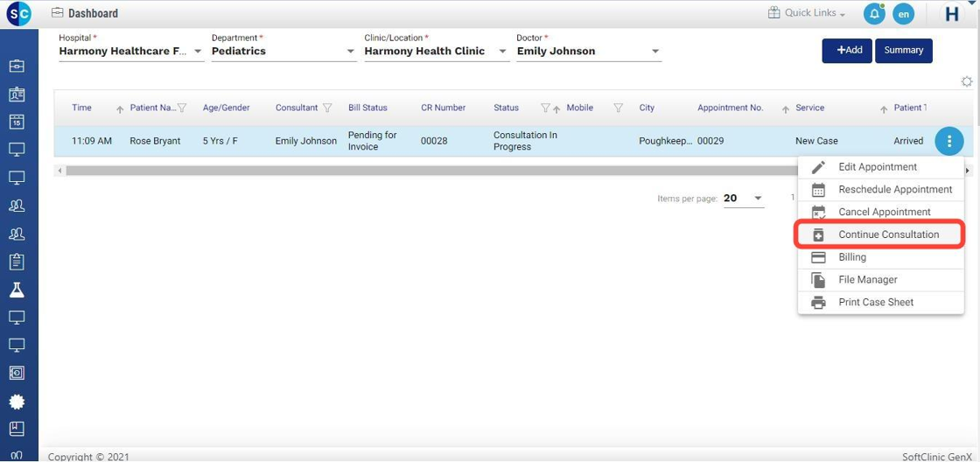Click sort arrow next to Time header
The image size is (980, 462).
tap(120, 108)
